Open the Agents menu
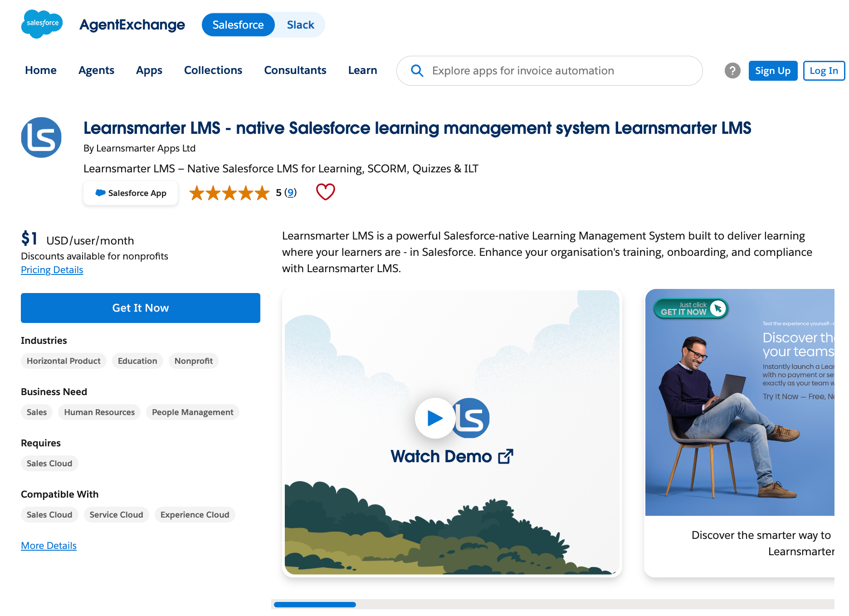Viewport: 849px width, 616px height. click(x=96, y=70)
